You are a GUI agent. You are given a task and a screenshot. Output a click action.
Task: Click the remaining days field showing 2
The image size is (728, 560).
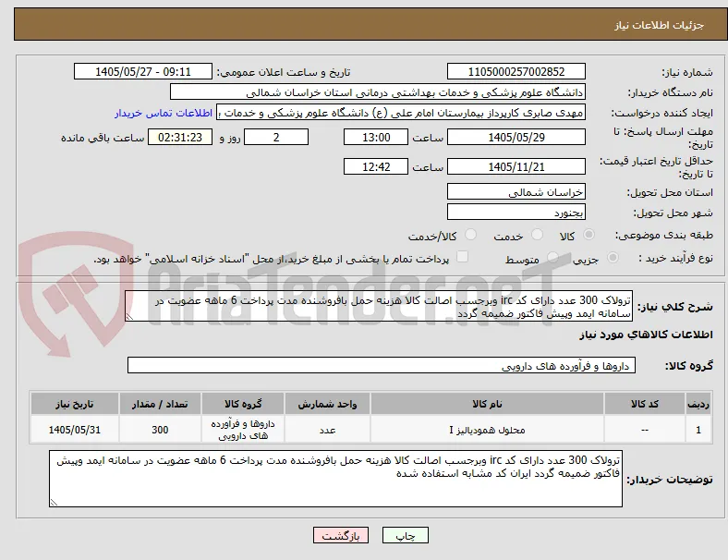pos(276,137)
